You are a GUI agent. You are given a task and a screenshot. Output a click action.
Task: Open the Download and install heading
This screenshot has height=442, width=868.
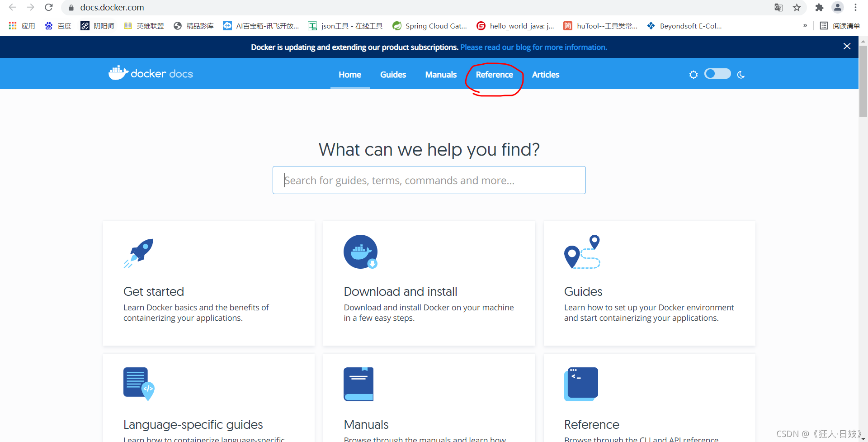(401, 291)
